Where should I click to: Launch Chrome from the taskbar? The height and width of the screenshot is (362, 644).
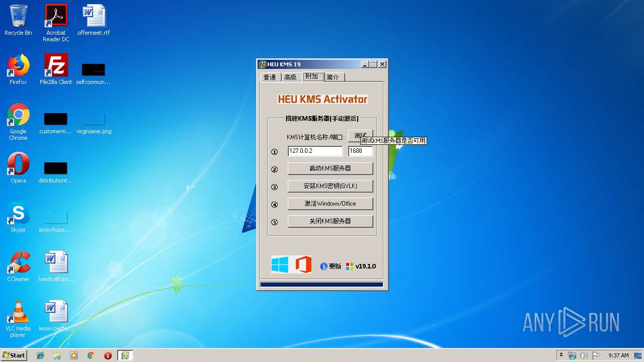point(91,355)
